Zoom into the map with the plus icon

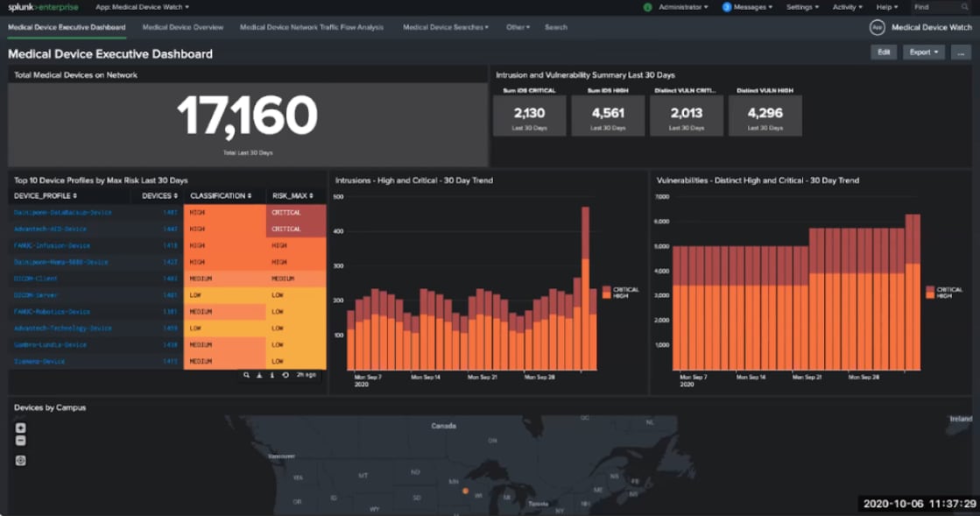point(19,429)
